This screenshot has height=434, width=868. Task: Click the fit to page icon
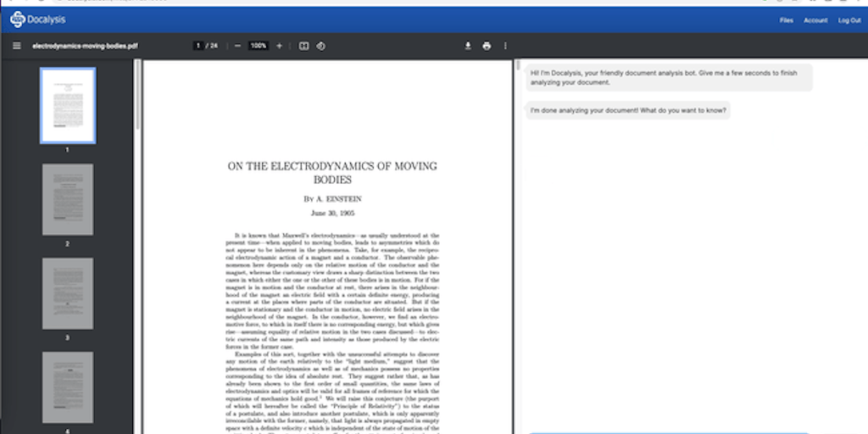303,46
